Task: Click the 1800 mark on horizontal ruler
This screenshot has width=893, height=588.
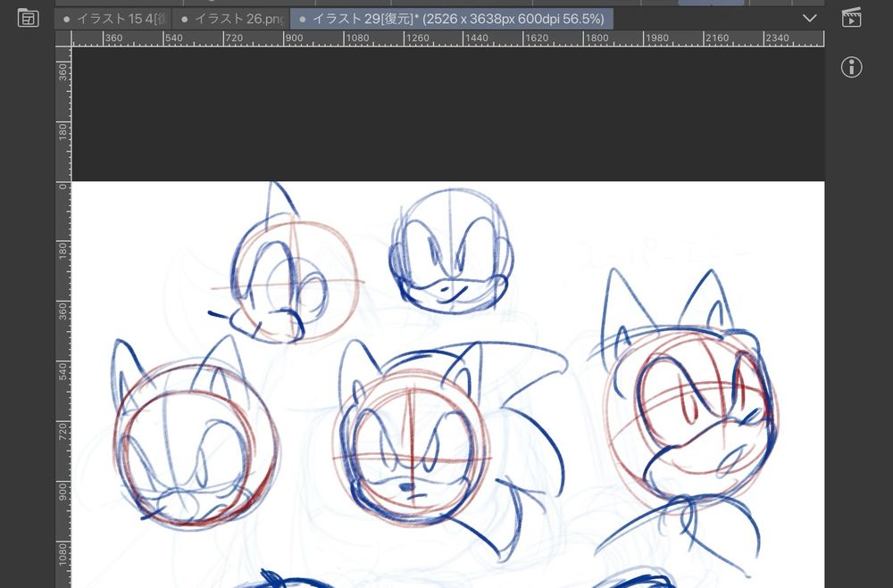Action: [x=597, y=38]
